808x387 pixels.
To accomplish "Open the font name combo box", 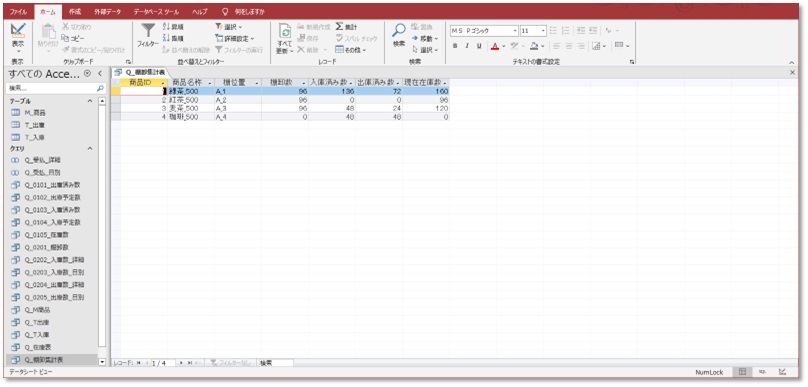I will 484,31.
